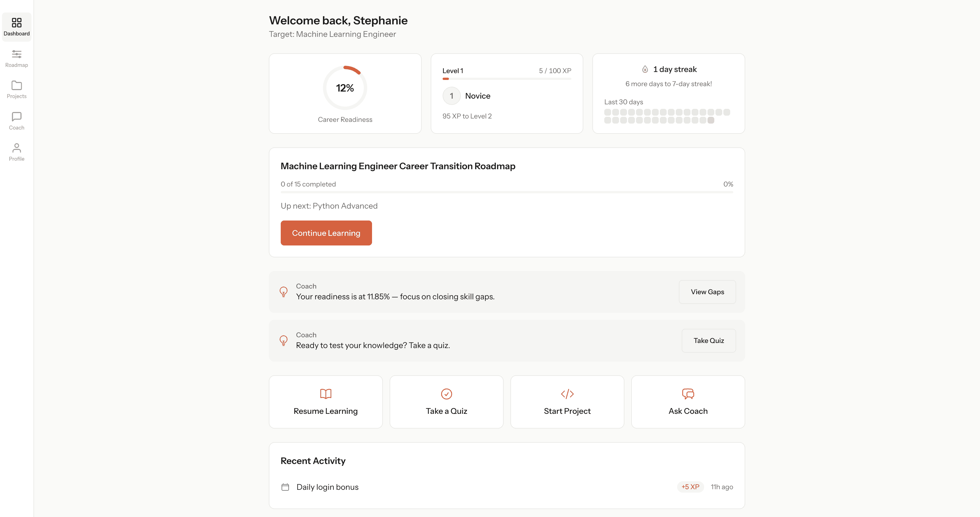This screenshot has height=517, width=980.
Task: Click View Gaps in the coach banner
Action: point(707,292)
